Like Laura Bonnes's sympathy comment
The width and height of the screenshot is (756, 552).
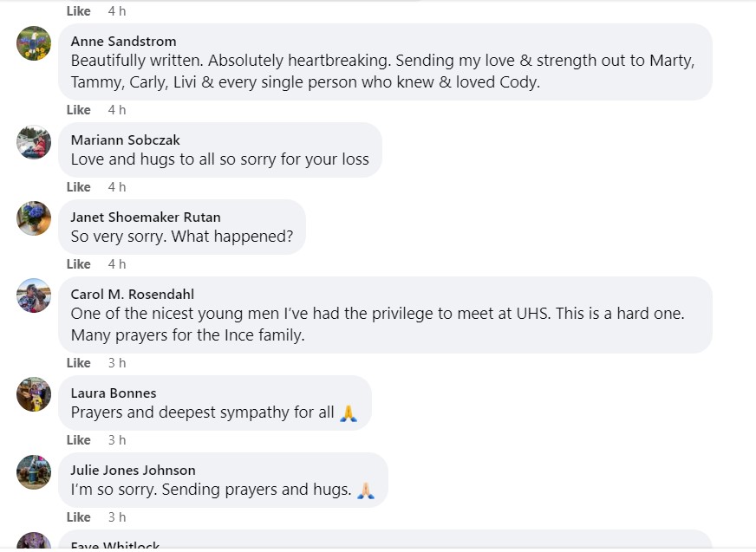pos(79,440)
